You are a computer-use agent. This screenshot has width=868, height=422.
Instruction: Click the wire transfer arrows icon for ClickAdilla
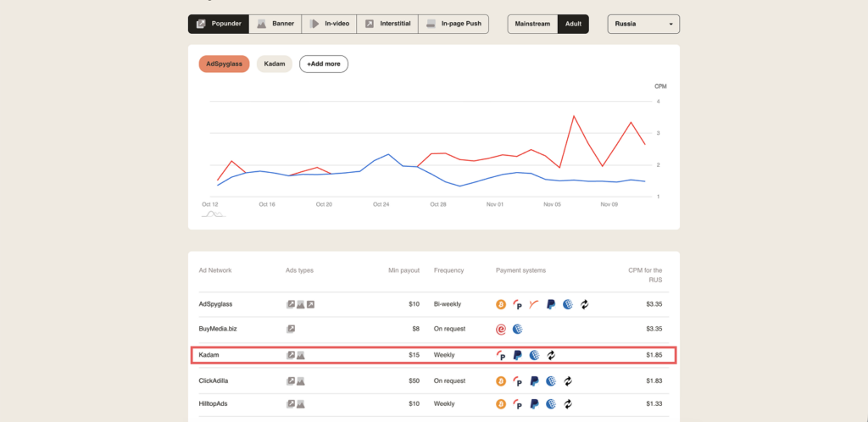tap(568, 380)
